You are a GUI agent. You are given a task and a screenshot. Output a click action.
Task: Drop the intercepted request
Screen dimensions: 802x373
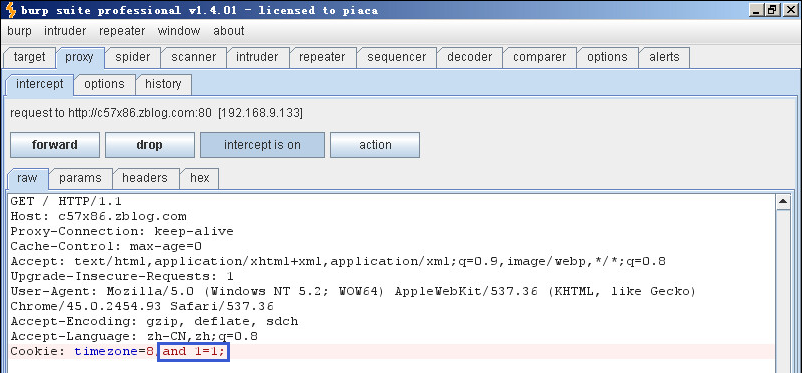coord(149,145)
